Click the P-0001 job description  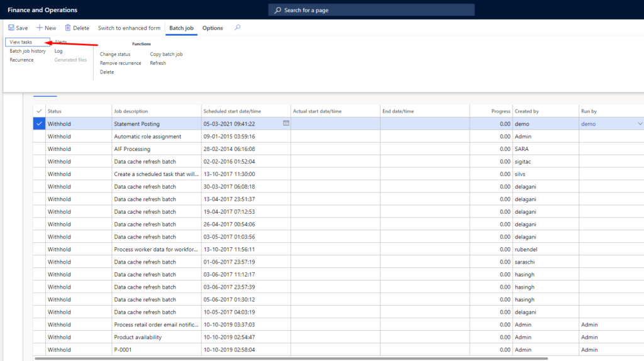point(123,350)
